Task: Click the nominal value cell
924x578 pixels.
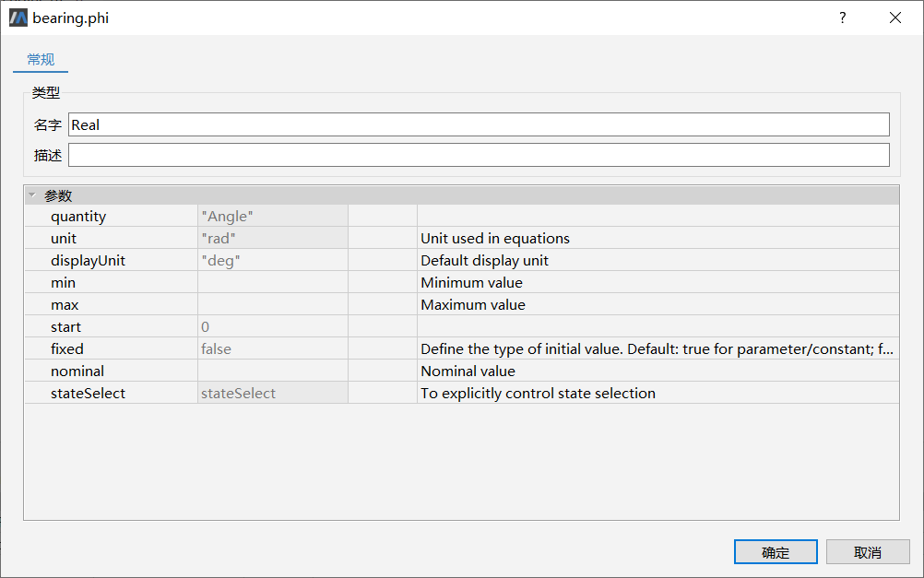Action: click(272, 371)
